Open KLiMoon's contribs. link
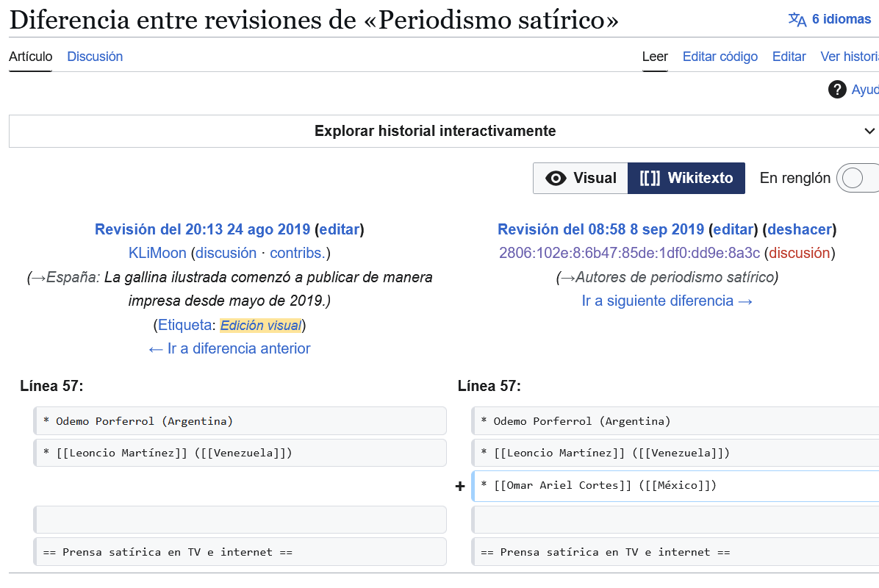The height and width of the screenshot is (588, 879). [298, 253]
